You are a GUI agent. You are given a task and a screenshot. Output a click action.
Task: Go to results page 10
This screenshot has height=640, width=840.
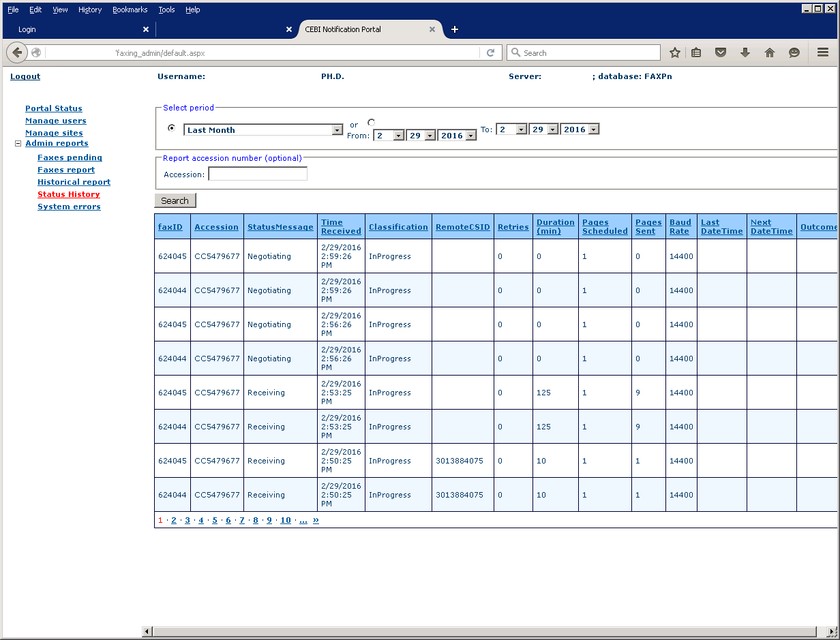tap(286, 520)
